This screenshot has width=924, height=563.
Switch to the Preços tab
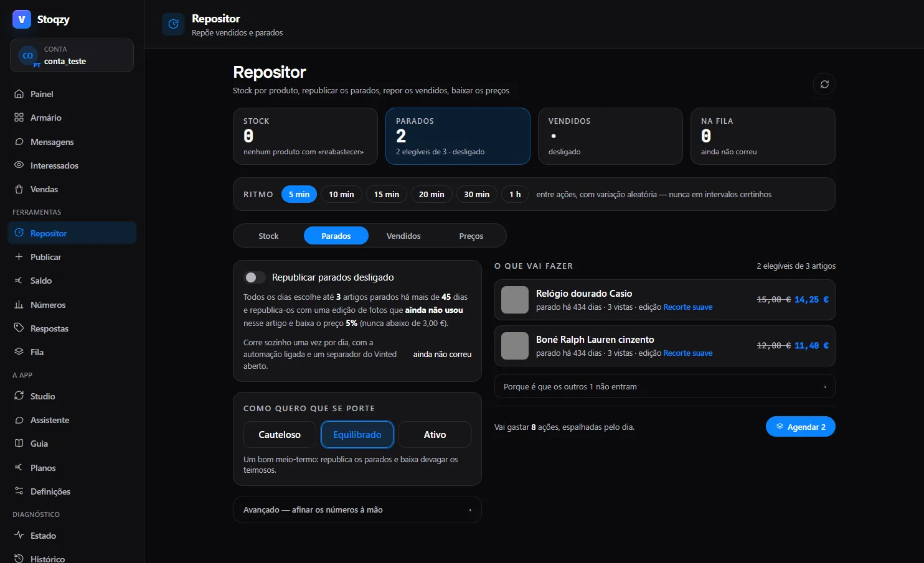click(x=471, y=236)
